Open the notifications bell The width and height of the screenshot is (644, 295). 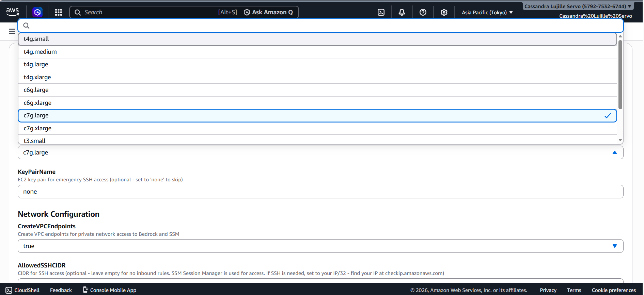click(x=402, y=12)
